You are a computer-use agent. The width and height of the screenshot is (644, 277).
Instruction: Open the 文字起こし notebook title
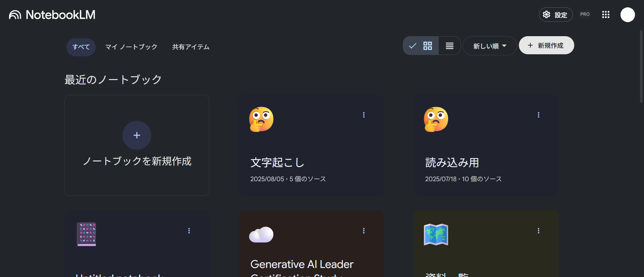[277, 162]
